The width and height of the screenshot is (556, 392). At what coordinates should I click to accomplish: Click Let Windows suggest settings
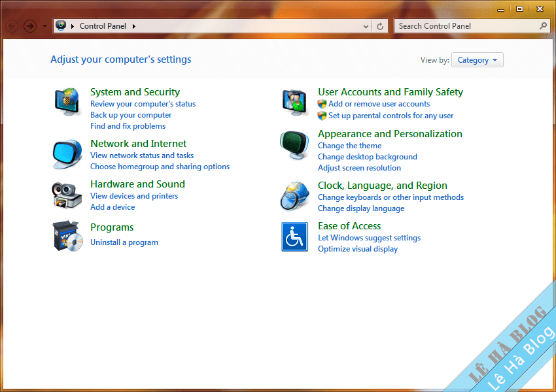point(369,238)
